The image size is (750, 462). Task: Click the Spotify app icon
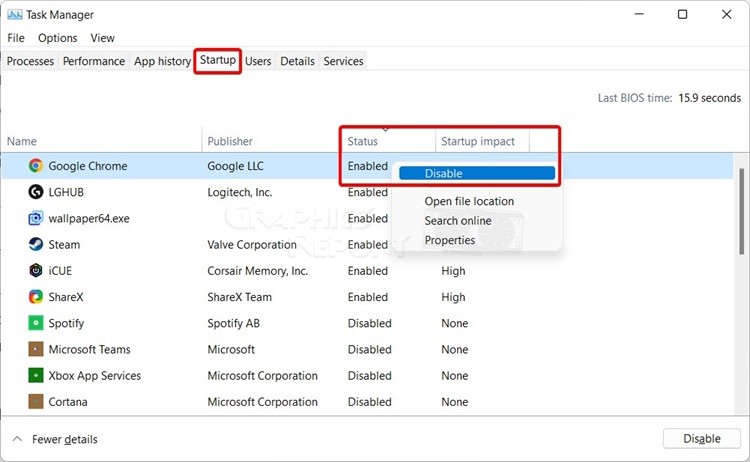[x=35, y=323]
